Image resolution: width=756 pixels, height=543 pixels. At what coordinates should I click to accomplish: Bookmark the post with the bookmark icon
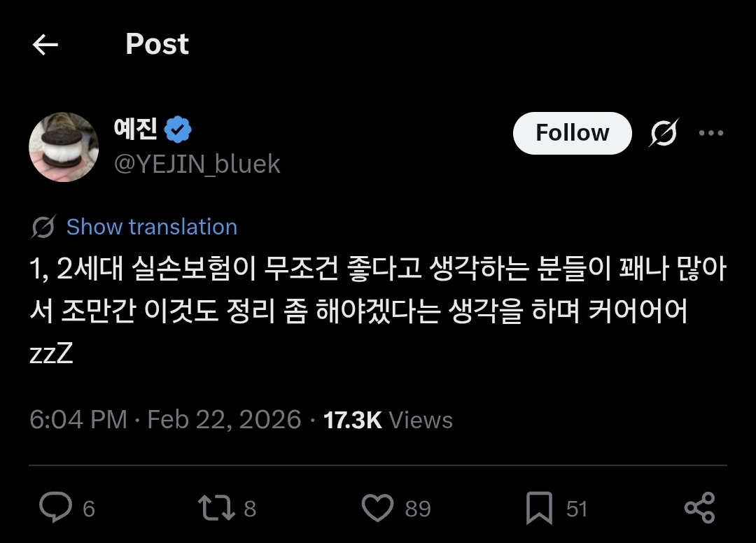tap(539, 508)
